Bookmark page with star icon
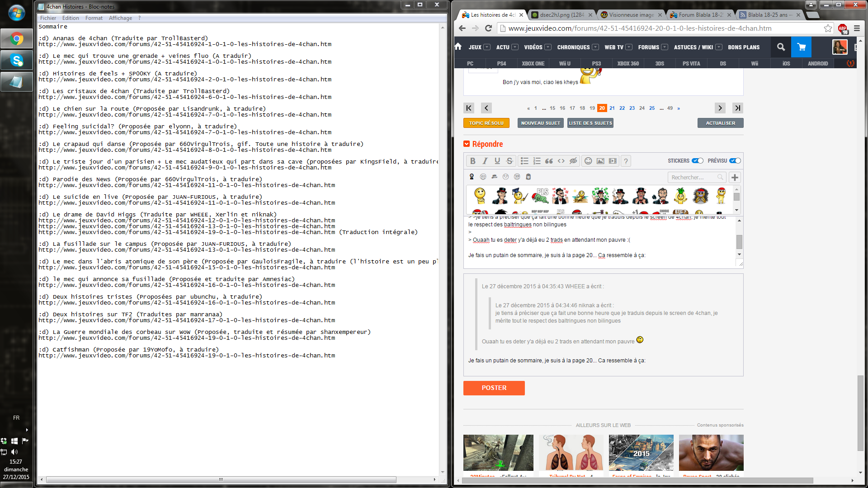The height and width of the screenshot is (488, 868). [x=828, y=28]
